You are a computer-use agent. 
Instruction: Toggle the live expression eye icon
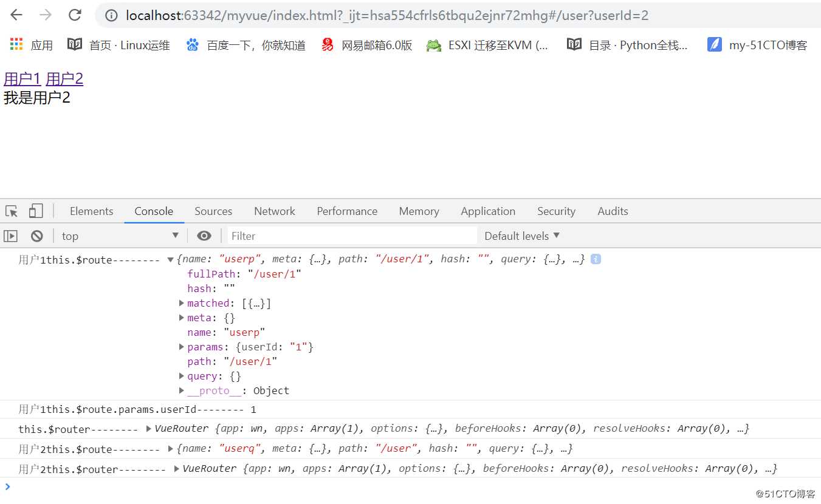(204, 236)
